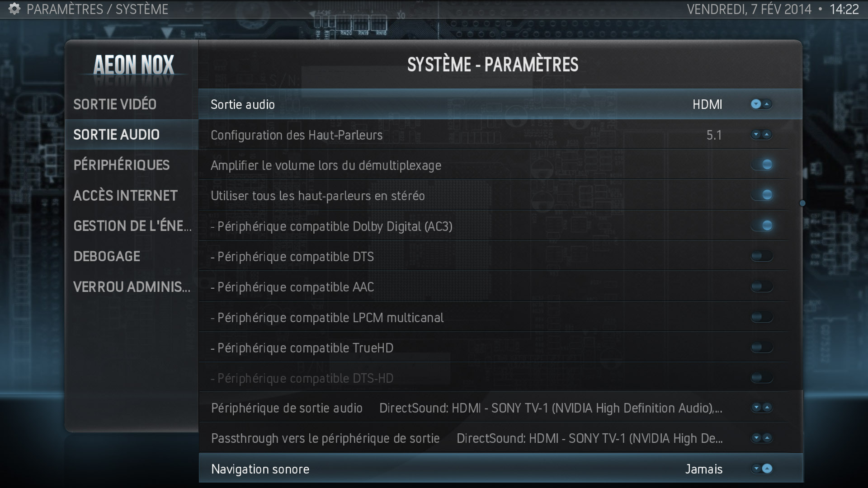This screenshot has height=488, width=868.
Task: Click down arrow for Navigation sonore
Action: [x=756, y=469]
